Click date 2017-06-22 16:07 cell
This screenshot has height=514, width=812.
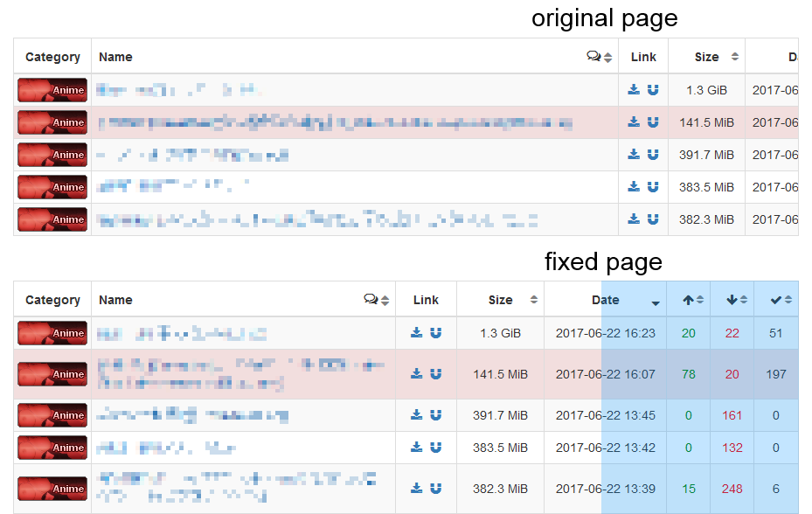pos(606,374)
